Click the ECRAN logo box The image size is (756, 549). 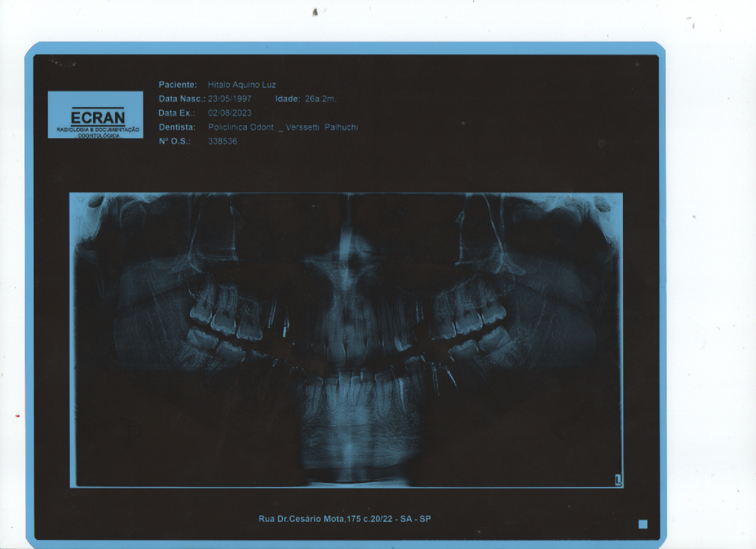click(x=96, y=115)
